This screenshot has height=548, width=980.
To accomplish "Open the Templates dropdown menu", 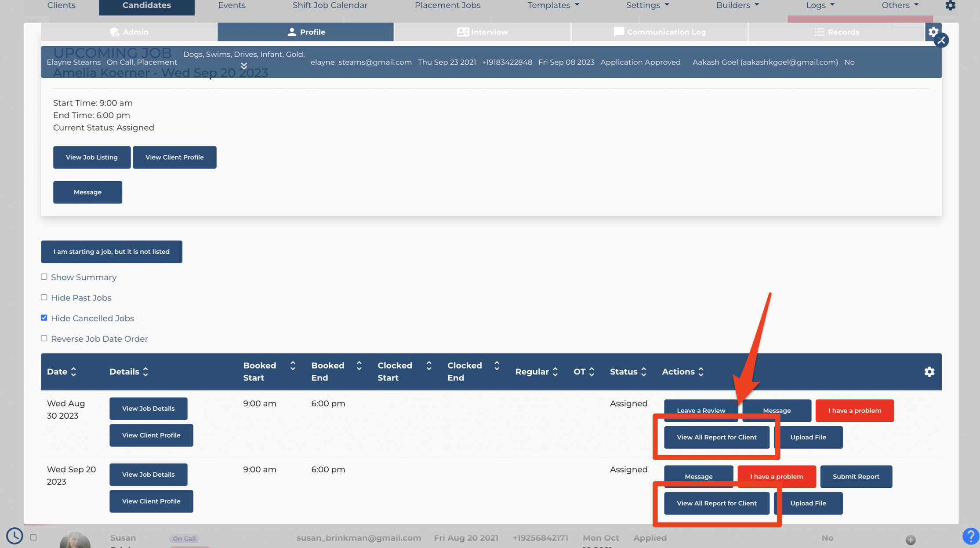I will tap(553, 5).
